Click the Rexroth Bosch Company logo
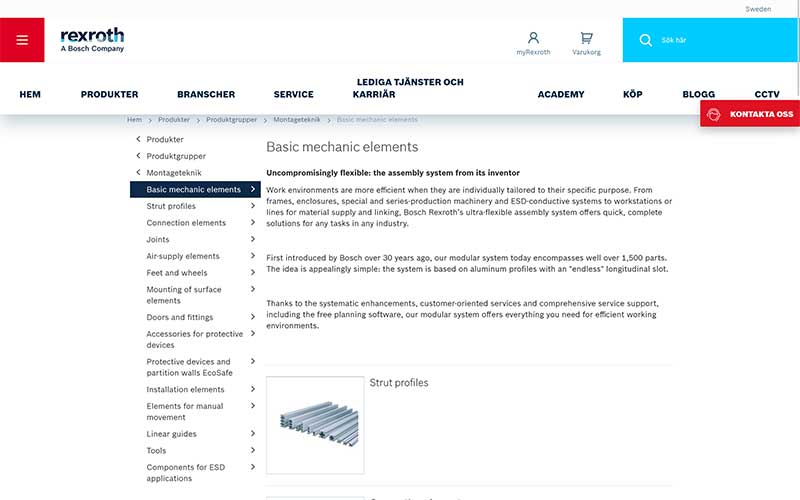The height and width of the screenshot is (500, 800). click(92, 40)
